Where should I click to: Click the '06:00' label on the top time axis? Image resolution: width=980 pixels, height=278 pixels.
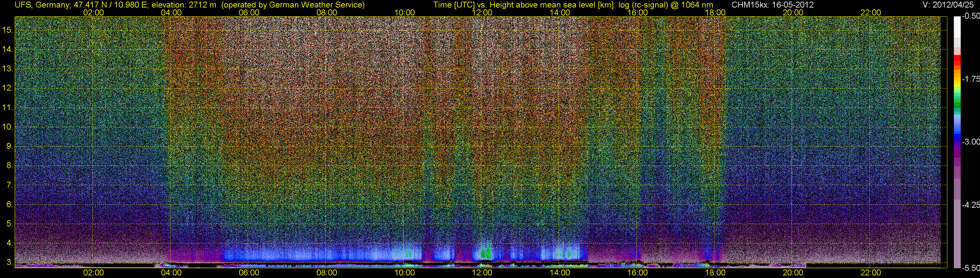249,12
